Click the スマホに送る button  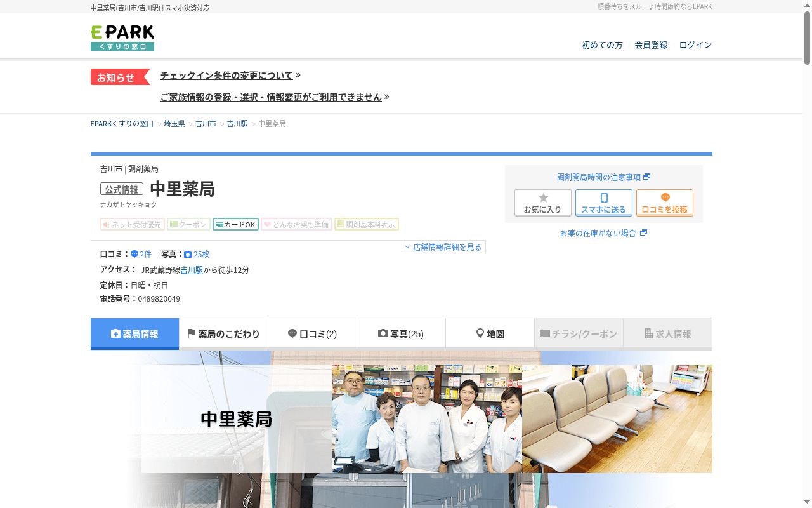(604, 203)
